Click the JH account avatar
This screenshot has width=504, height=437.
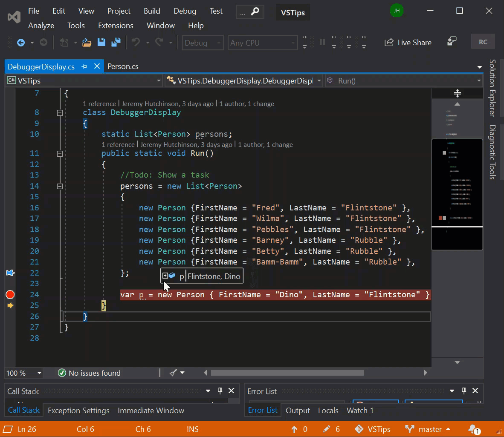pos(397,11)
